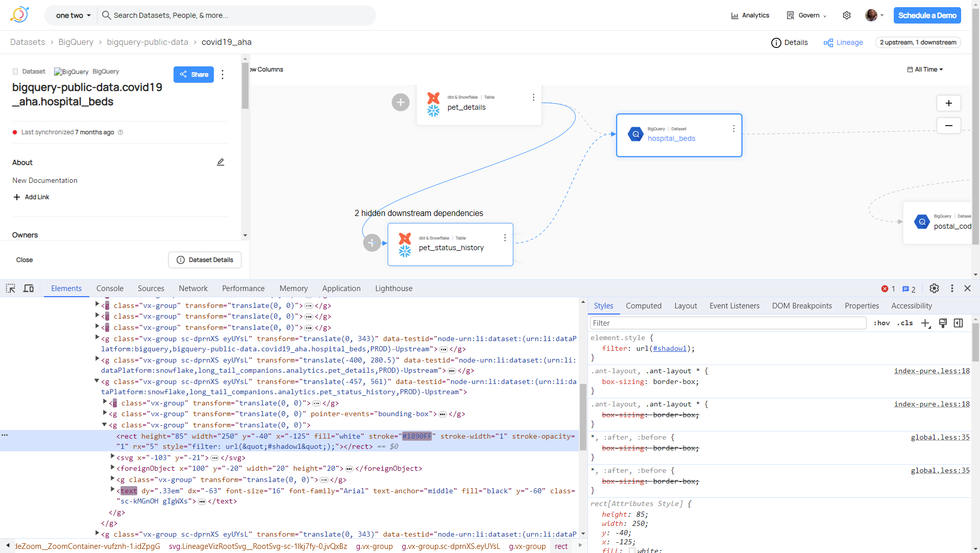Click the BigQuery icon on hospital_beds node
Image resolution: width=980 pixels, height=553 pixels.
(x=635, y=134)
